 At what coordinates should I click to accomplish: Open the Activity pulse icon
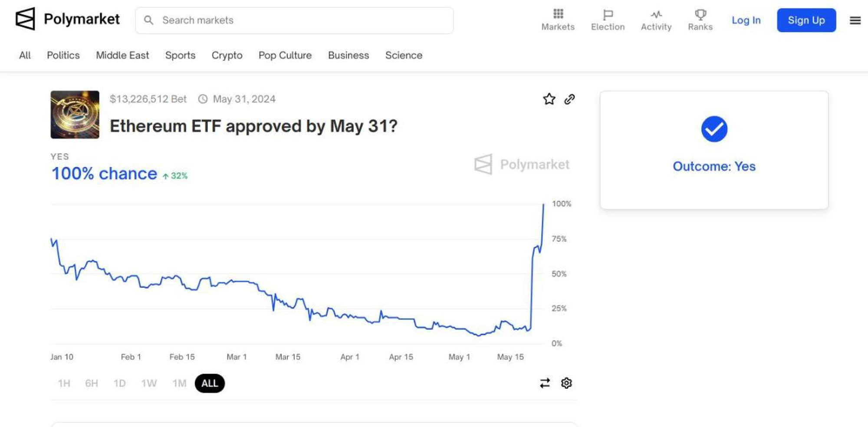click(656, 14)
